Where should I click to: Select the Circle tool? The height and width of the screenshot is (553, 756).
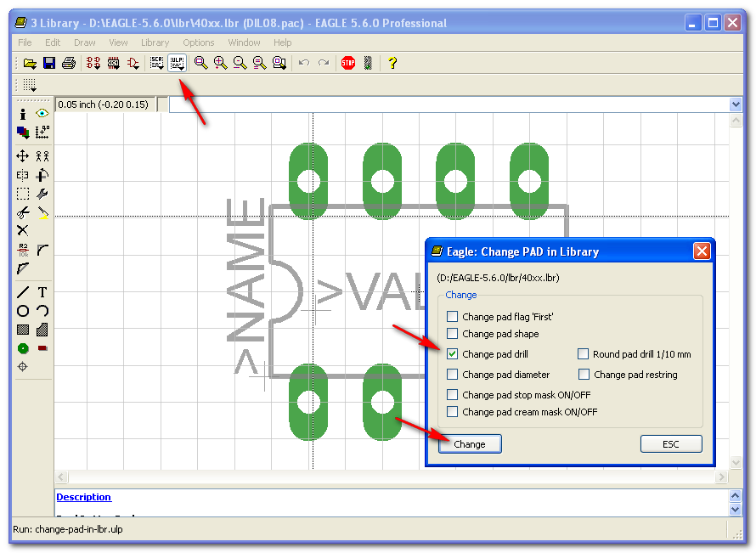tap(23, 311)
